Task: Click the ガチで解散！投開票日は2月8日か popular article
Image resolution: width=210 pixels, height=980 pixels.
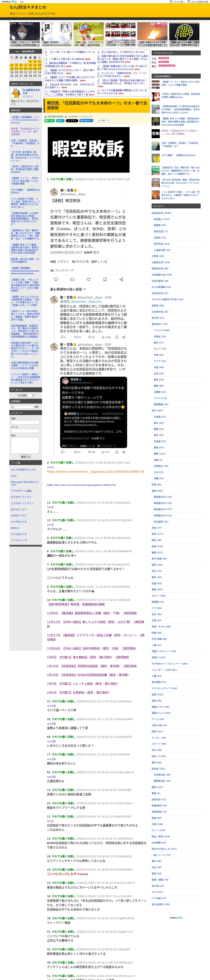Action: point(178,155)
